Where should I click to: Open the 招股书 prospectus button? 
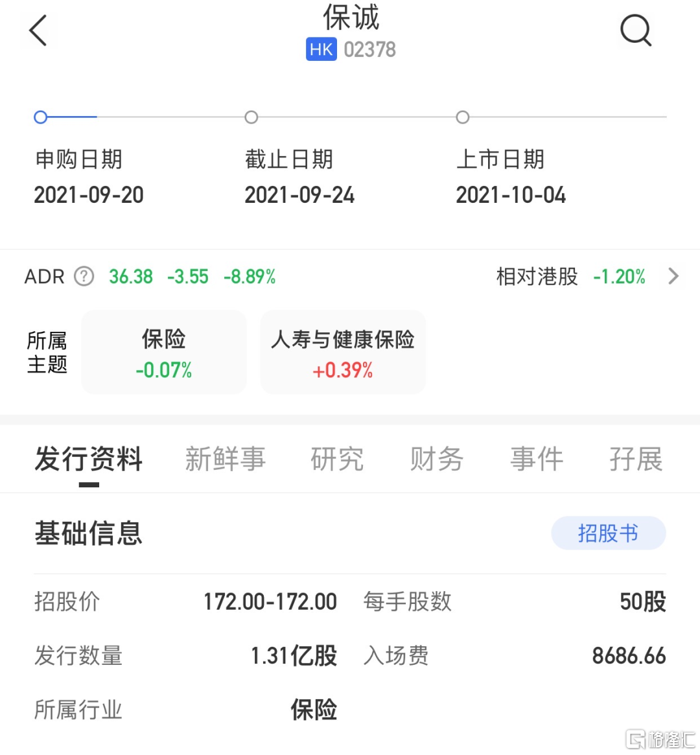(x=608, y=533)
